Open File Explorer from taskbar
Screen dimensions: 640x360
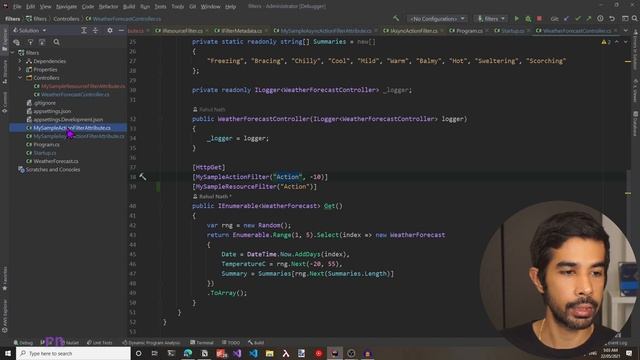pyautogui.click(x=269, y=353)
